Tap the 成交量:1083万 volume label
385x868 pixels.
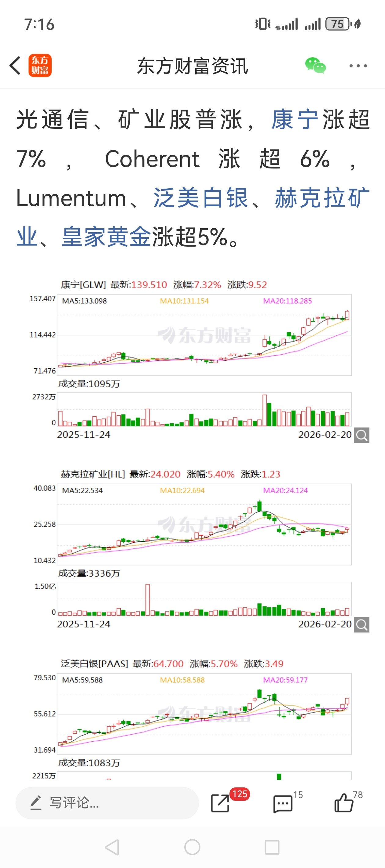pos(89,762)
